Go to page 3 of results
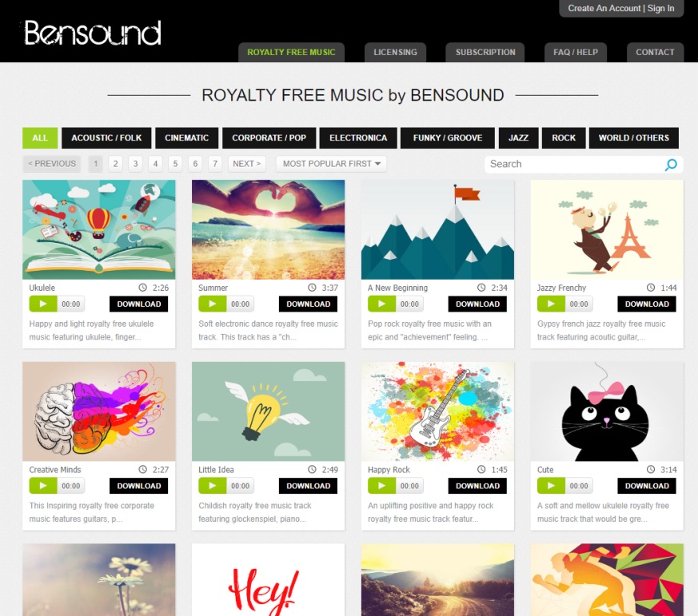 tap(135, 164)
